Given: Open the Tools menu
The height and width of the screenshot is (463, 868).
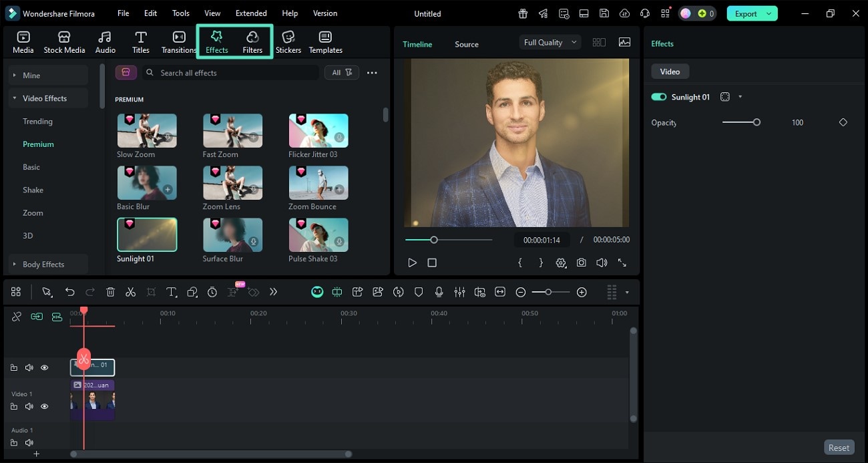Looking at the screenshot, I should tap(180, 13).
